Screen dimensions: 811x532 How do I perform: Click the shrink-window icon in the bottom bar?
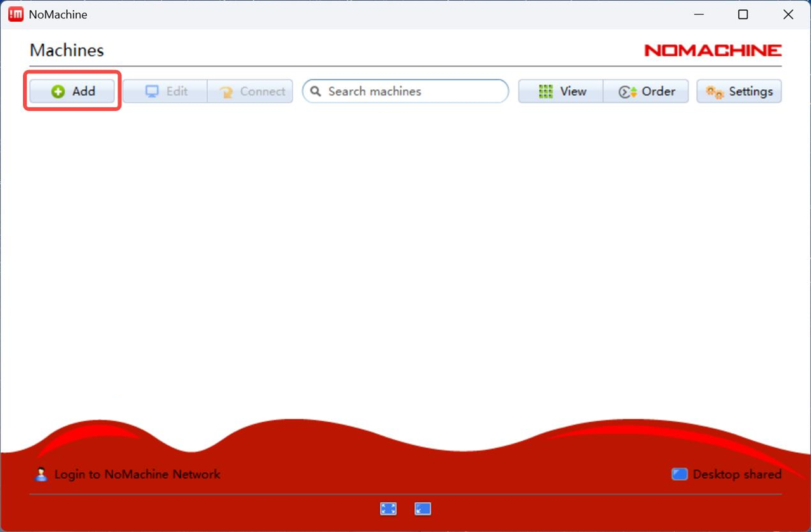(423, 509)
